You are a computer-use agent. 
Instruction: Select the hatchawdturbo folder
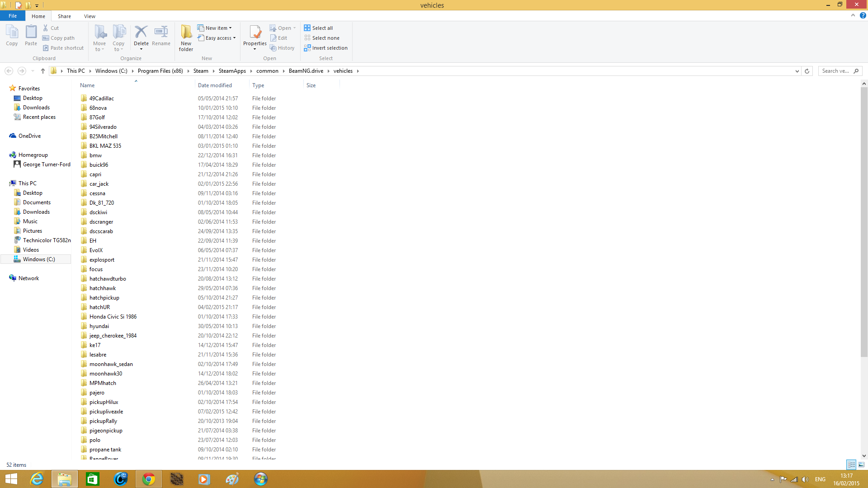[x=108, y=279]
